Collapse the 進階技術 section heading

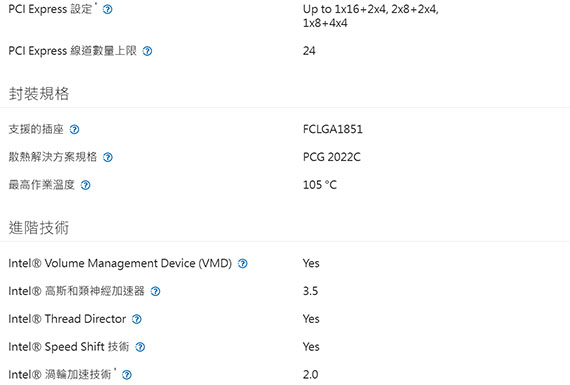pos(39,228)
